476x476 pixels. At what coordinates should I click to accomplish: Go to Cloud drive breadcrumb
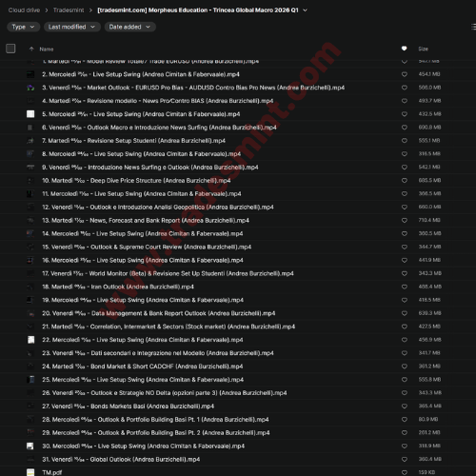(x=24, y=10)
